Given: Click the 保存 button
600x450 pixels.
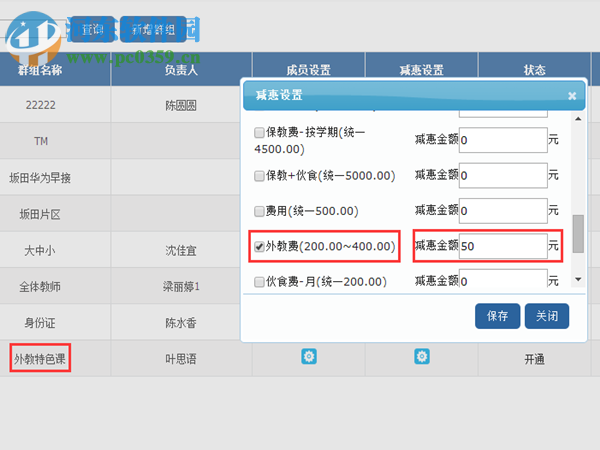Looking at the screenshot, I should [497, 316].
